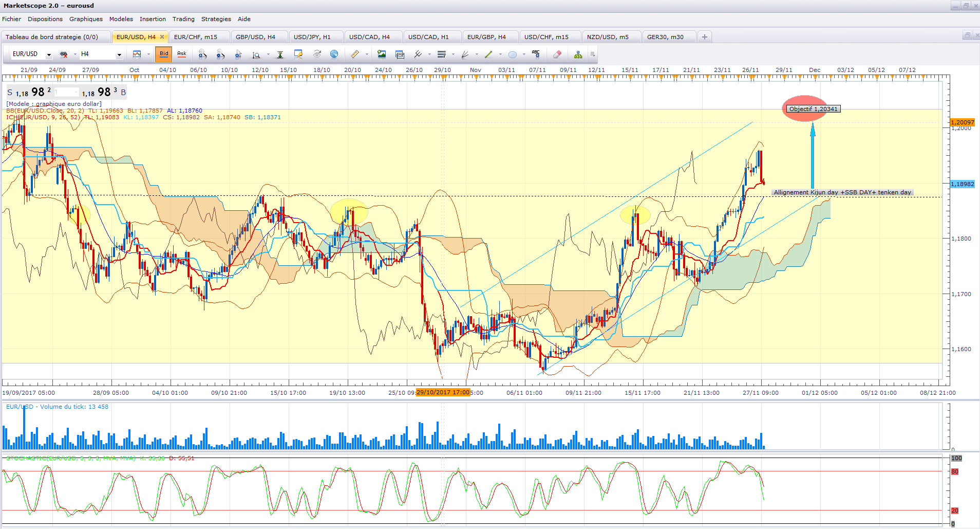Click the add indicator chart icon
Image resolution: width=980 pixels, height=529 pixels.
400,54
